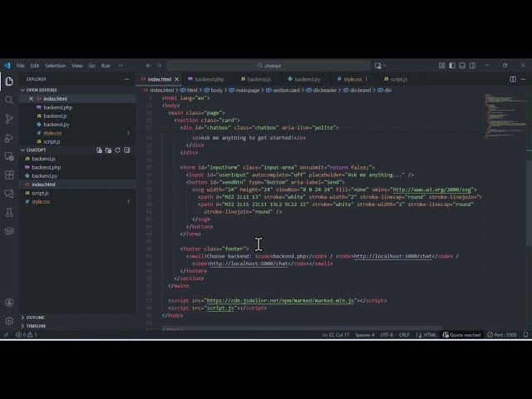Open the Selection menu

[x=55, y=65]
